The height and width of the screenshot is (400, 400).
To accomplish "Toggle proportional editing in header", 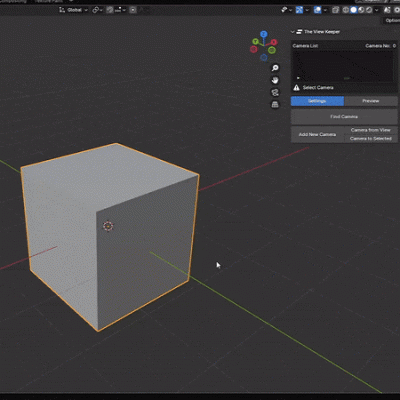I will coord(133,10).
